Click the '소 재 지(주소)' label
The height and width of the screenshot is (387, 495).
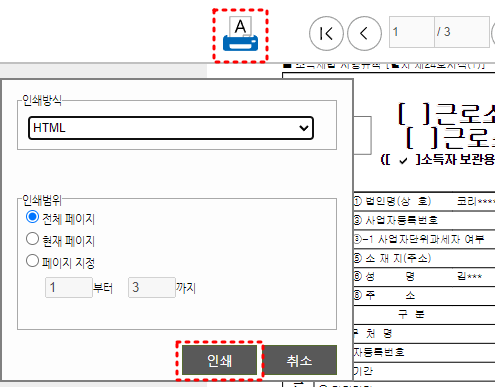click(398, 258)
